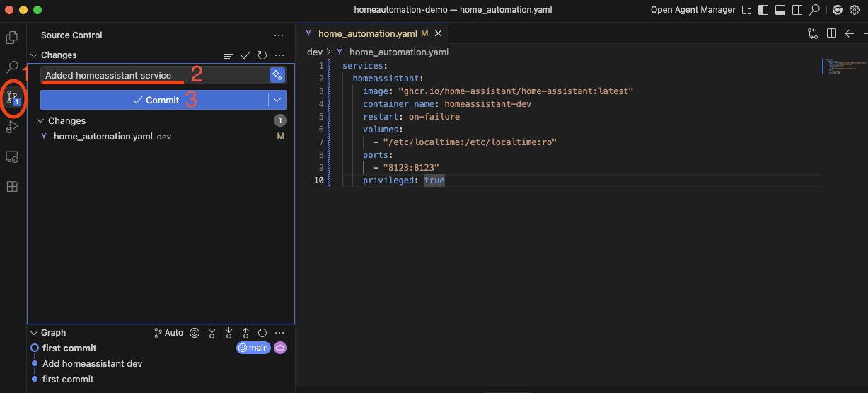Fetch from remote in Graph toolbar
Viewport: 868px width, 393px height.
pyautogui.click(x=212, y=333)
